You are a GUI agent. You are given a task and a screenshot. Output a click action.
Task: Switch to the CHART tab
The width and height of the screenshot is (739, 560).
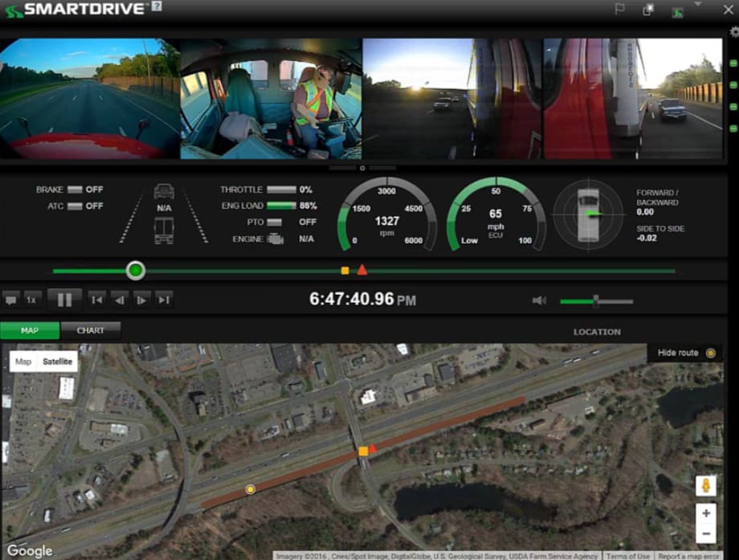(x=91, y=330)
